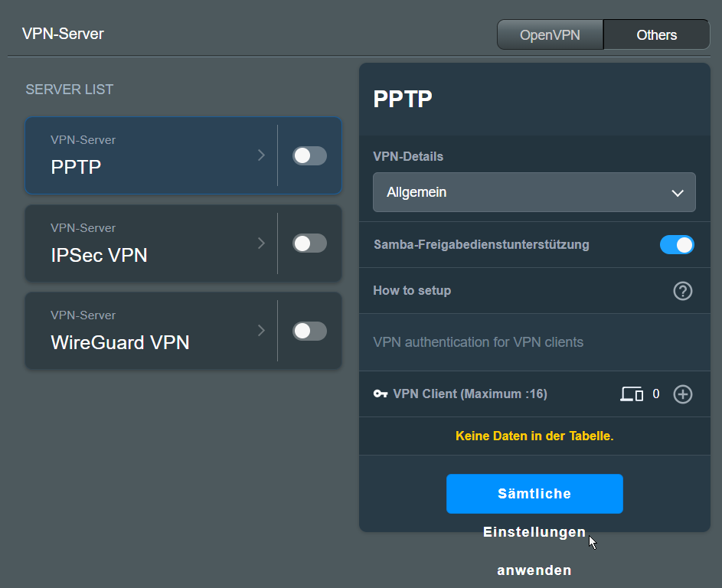Screen dimensions: 722x588
Task: Disable Samba-Freigabedienstunterstützung switch
Action: pos(677,245)
